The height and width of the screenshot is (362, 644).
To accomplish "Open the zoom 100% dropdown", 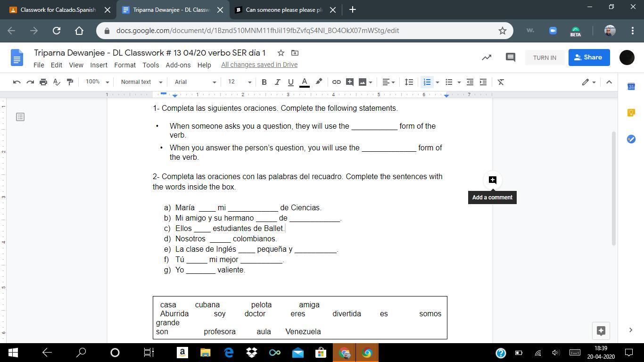I will coord(97,82).
